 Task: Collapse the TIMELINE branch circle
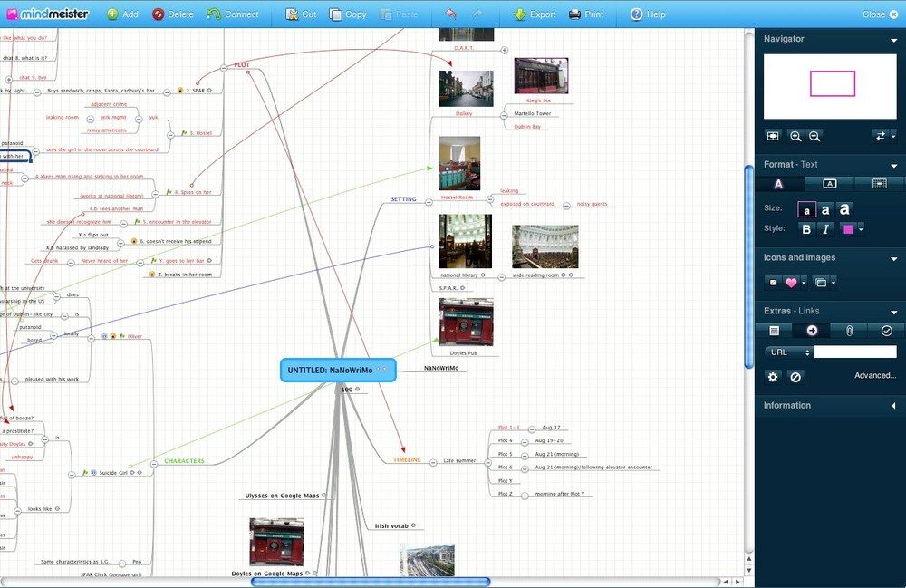coord(433,463)
